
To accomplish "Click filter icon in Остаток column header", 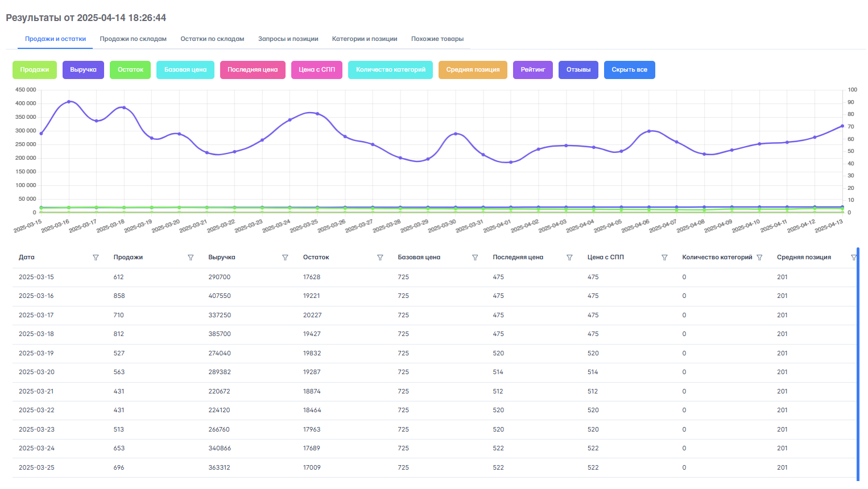I will tap(380, 258).
